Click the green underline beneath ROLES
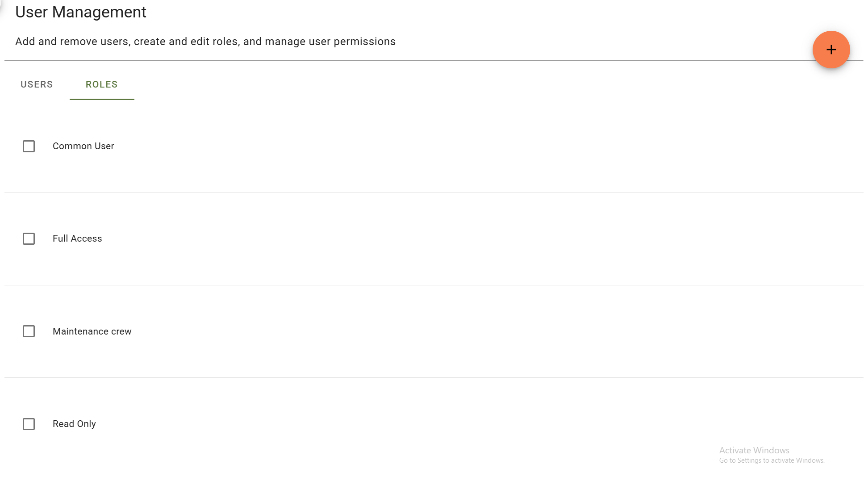 102,99
